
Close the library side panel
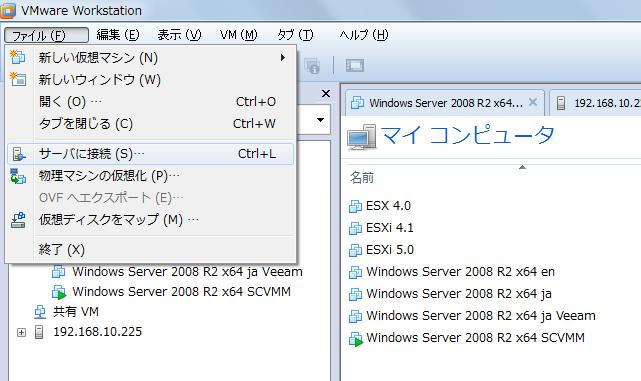326,94
